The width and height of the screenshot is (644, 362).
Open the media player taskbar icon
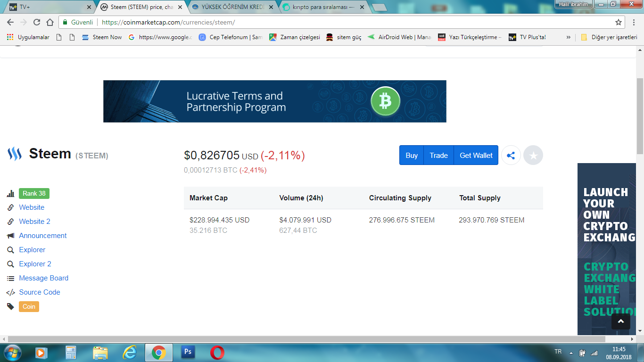[x=41, y=353]
